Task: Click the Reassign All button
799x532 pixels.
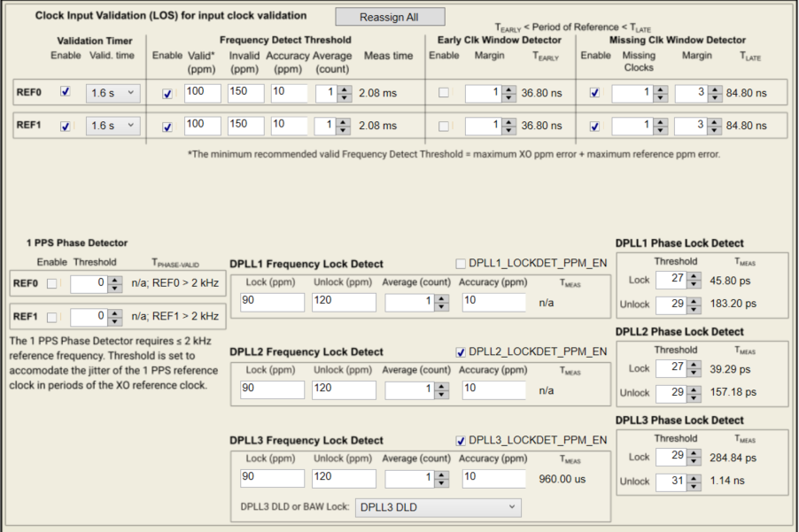Action: tap(389, 17)
